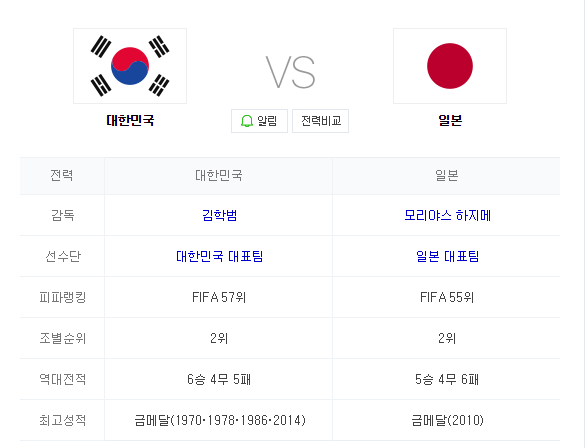Open coach 모리야스 하지메 profile link
Image resolution: width=587 pixels, height=448 pixels.
pyautogui.click(x=447, y=215)
